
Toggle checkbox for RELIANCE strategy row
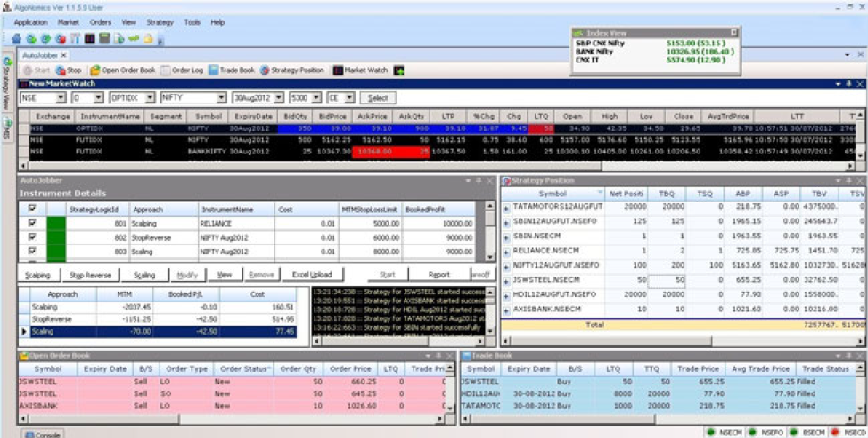tap(32, 223)
